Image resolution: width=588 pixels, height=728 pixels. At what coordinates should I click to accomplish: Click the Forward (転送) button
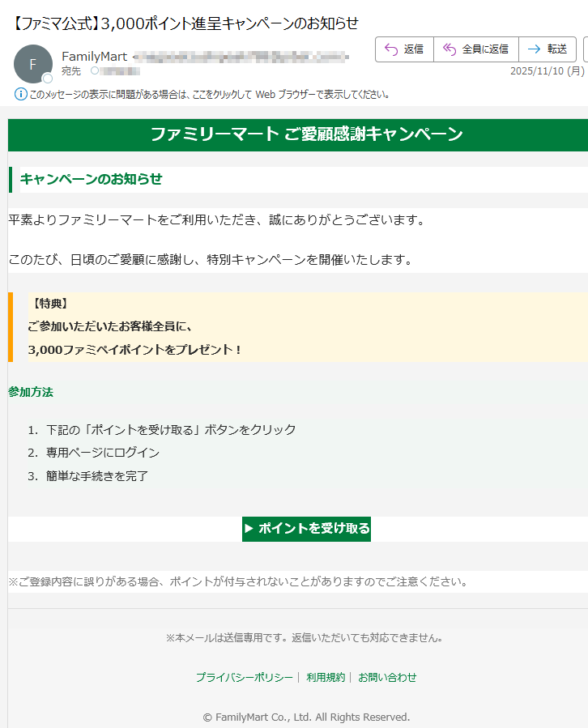(548, 49)
